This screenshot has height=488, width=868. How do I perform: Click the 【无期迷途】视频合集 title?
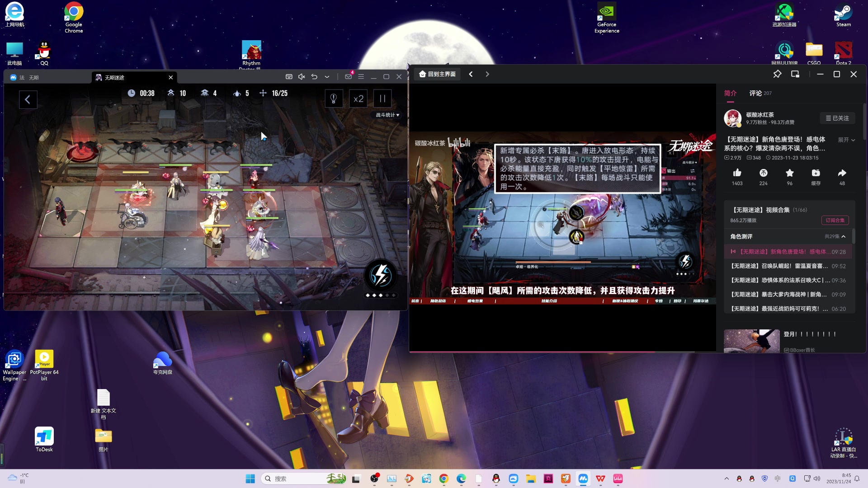[x=761, y=210]
